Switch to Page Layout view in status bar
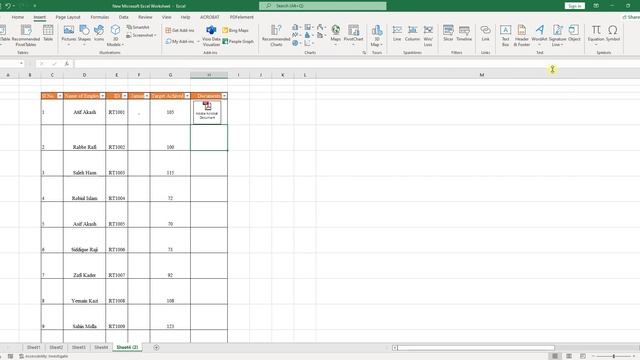 tap(569, 356)
